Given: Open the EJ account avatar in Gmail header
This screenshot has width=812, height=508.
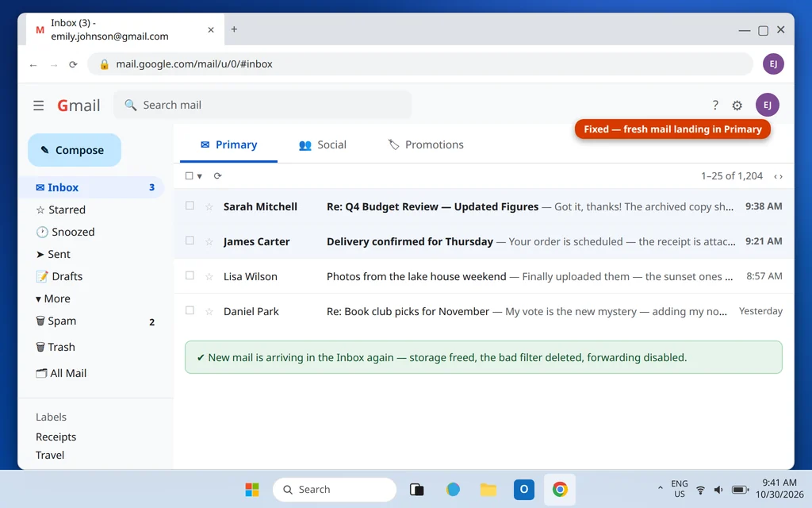Looking at the screenshot, I should [768, 106].
